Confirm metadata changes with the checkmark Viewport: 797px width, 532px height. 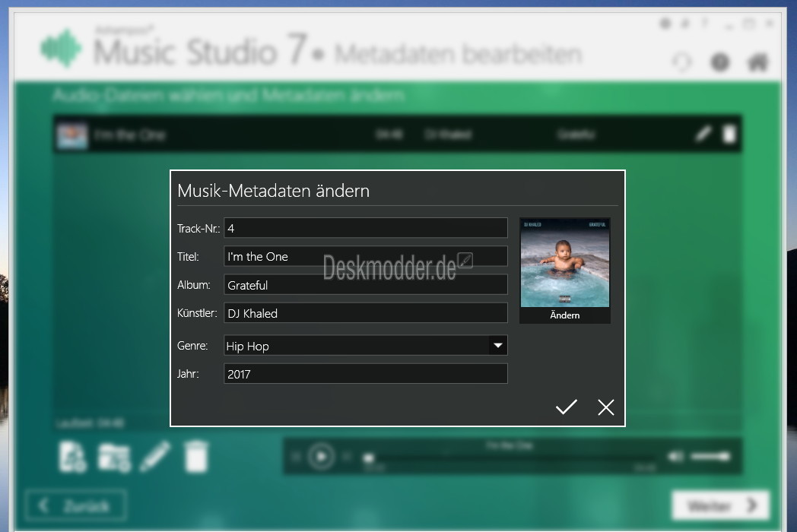566,407
